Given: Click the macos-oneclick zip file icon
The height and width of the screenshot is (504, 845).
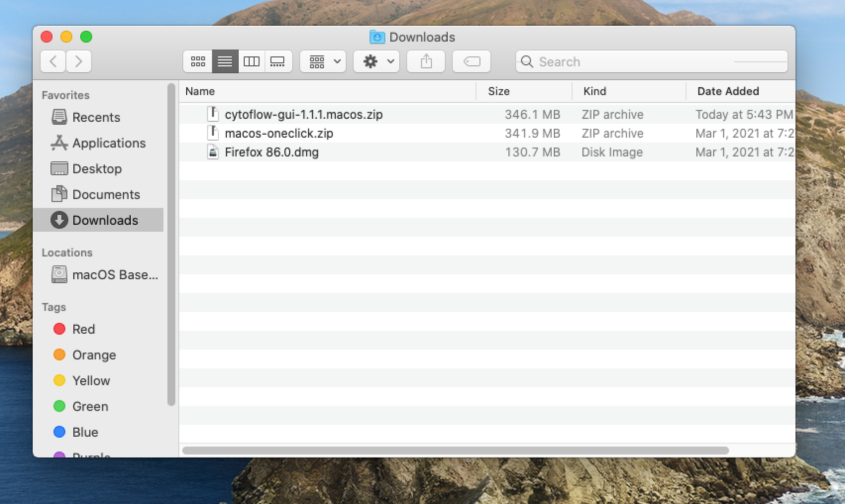Looking at the screenshot, I should [x=212, y=133].
